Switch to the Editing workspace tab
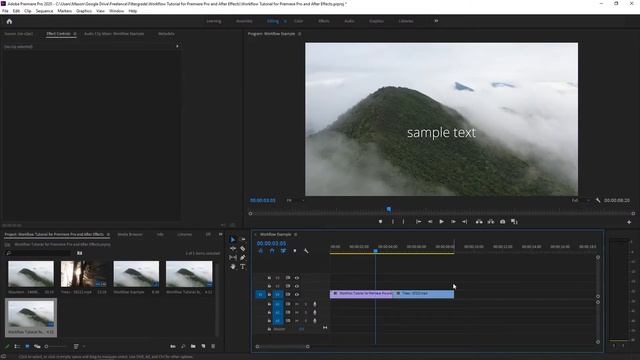 coord(273,21)
